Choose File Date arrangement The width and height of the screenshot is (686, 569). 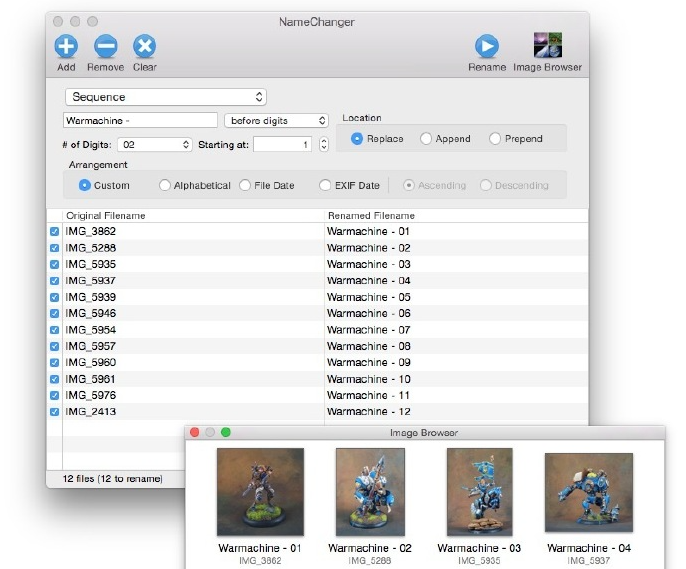[267, 185]
